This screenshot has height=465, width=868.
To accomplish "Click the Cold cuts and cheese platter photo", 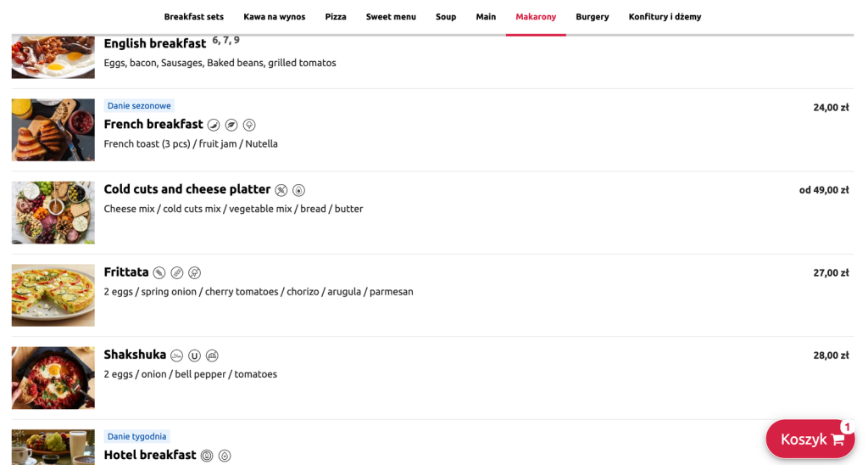I will pos(53,213).
